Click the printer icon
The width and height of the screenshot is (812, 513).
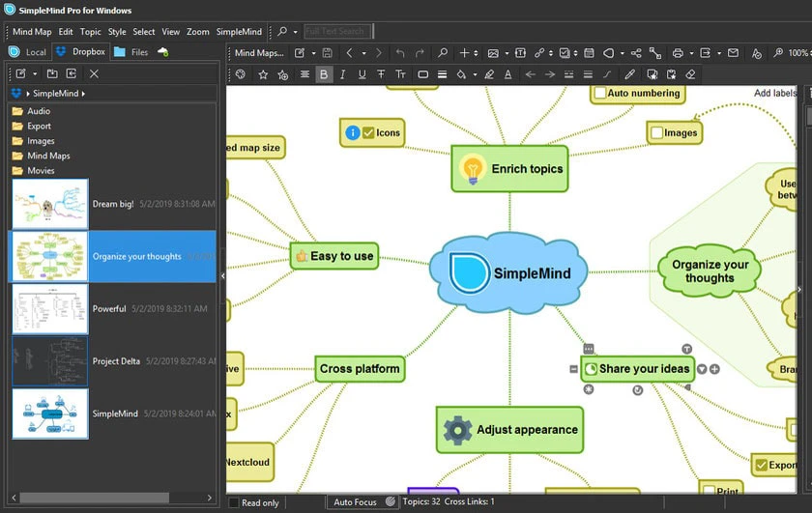[x=678, y=53]
